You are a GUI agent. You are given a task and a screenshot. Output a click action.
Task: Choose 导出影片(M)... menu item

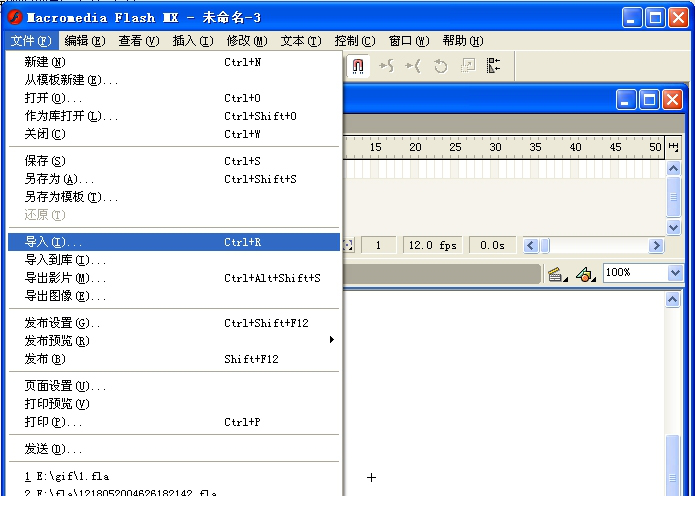click(174, 278)
